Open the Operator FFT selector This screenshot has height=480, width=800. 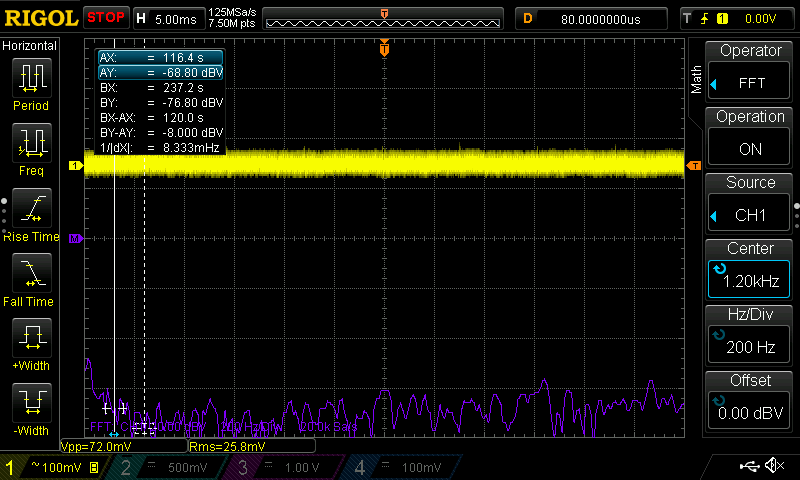tap(750, 68)
